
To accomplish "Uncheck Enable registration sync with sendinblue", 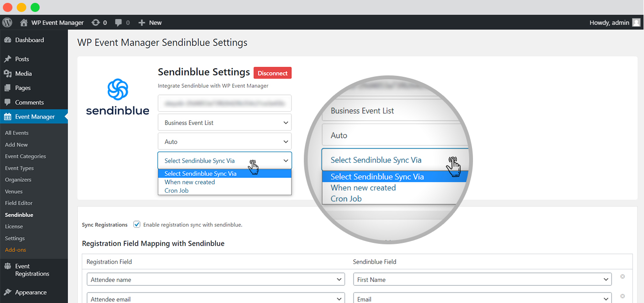I will coord(137,224).
